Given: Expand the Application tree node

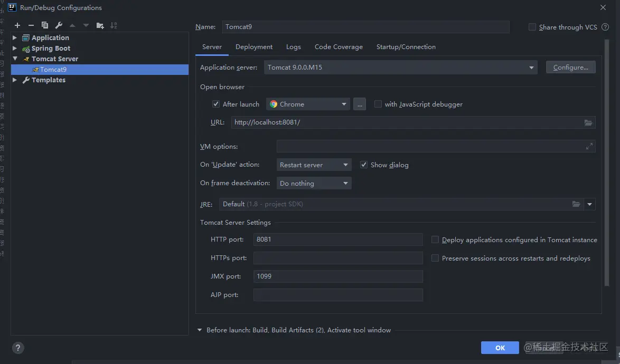Looking at the screenshot, I should click(15, 37).
